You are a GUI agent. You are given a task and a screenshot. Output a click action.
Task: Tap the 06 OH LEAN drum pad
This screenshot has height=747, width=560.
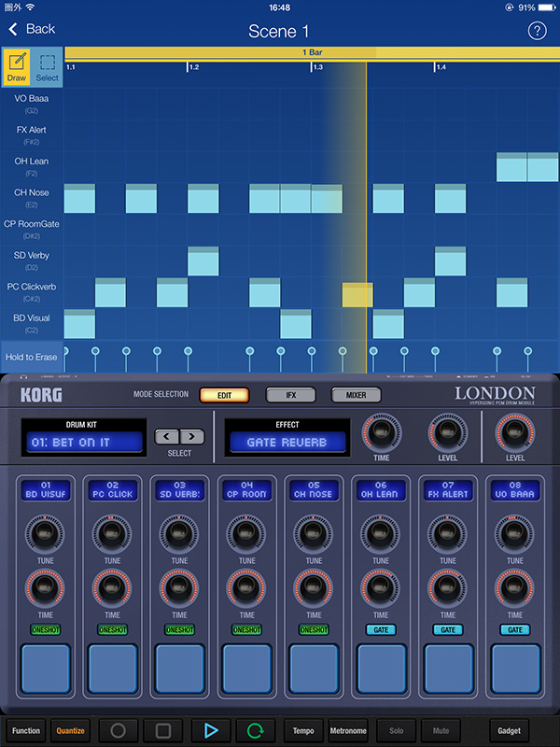point(381,669)
